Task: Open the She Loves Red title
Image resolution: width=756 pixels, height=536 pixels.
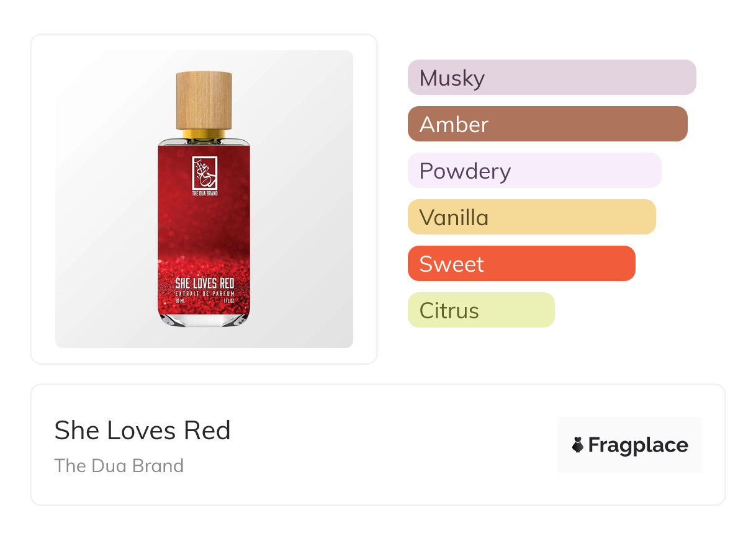Action: tap(142, 431)
